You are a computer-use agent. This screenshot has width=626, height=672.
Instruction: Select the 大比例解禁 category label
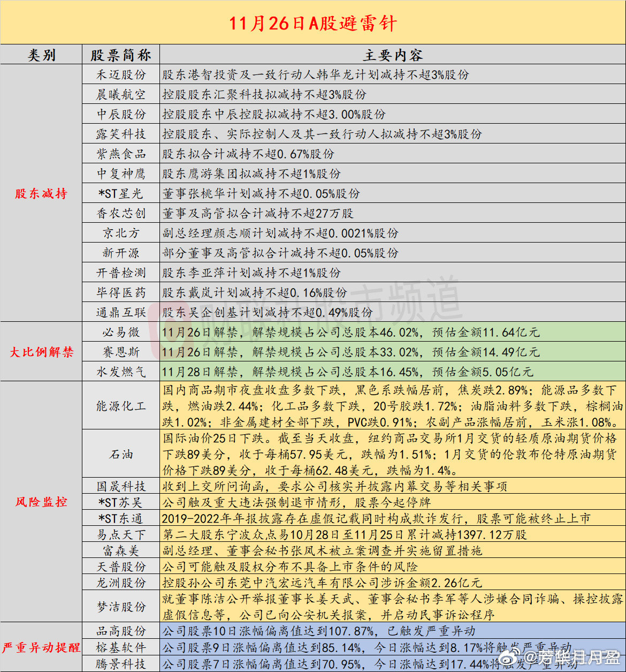tap(41, 352)
